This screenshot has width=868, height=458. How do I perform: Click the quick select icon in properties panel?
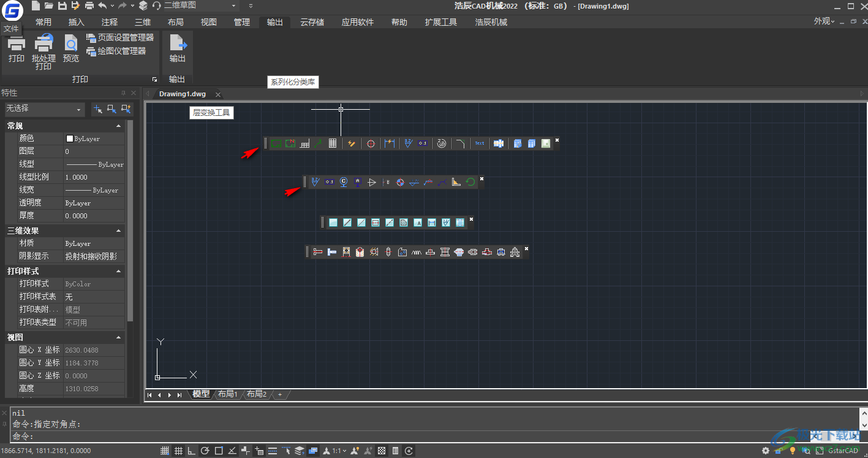[126, 109]
